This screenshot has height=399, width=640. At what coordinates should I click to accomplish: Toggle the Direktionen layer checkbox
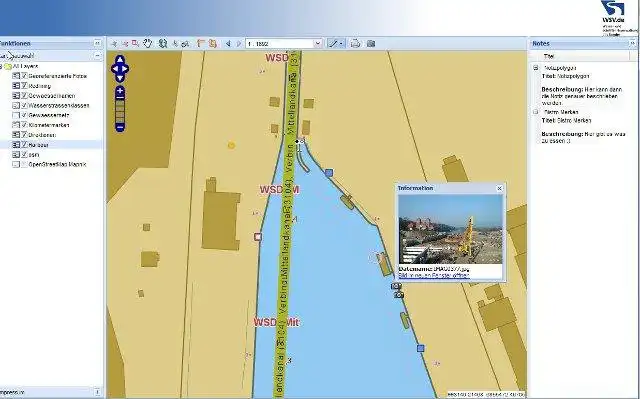pos(24,135)
